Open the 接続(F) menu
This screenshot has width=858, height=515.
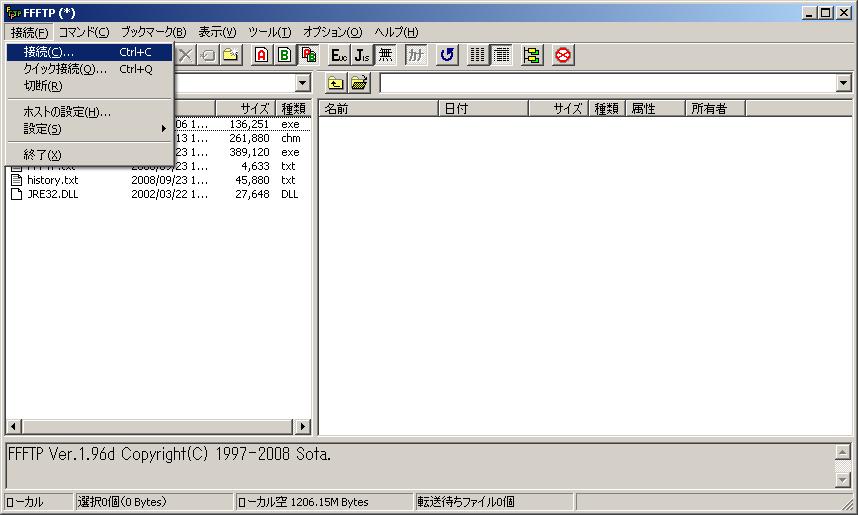click(29, 32)
